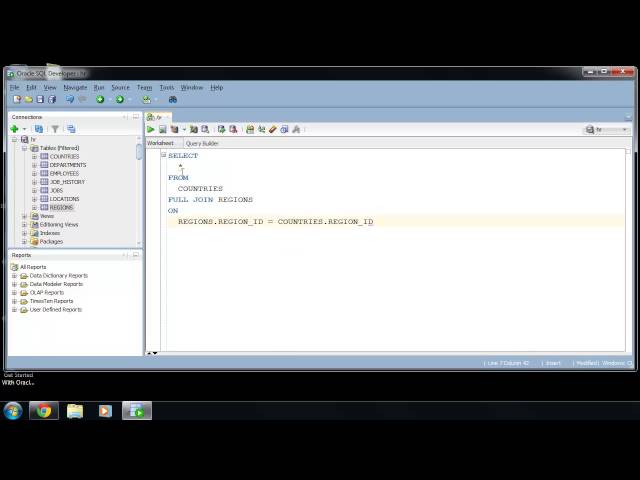Screen dimensions: 640x480
Task: Click the To Upper/Lower case icon
Action: pos(261,129)
